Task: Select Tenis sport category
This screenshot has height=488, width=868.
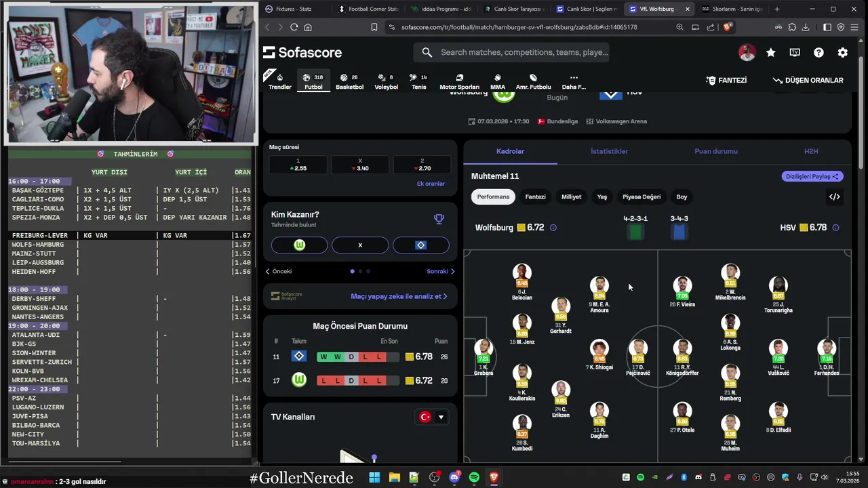Action: point(419,81)
